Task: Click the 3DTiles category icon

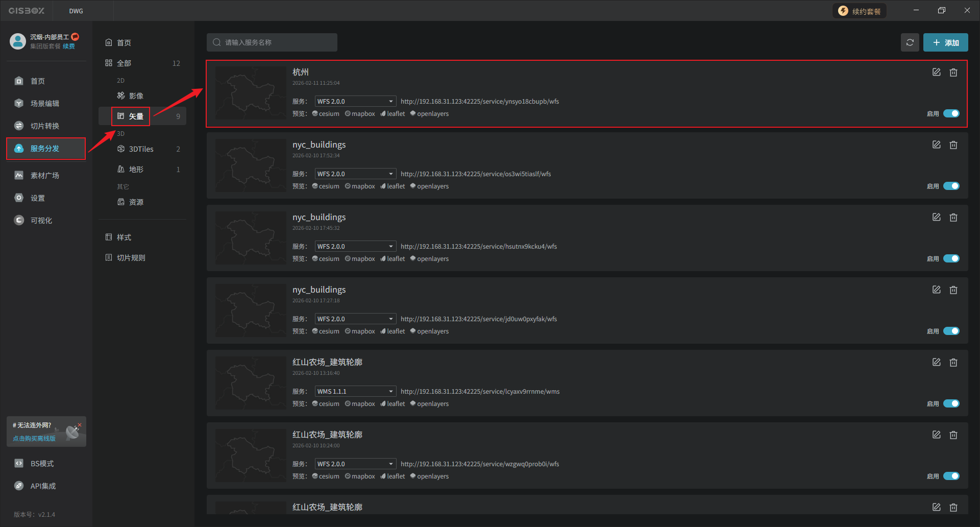Action: coord(121,149)
